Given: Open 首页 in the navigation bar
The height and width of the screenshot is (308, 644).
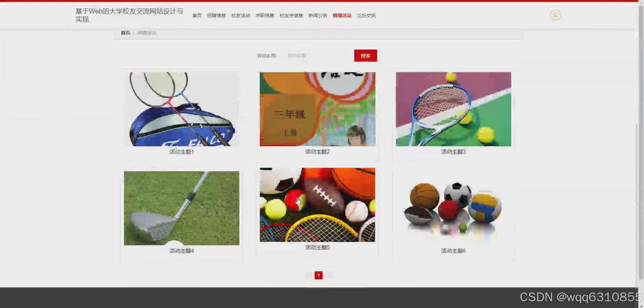Looking at the screenshot, I should [197, 15].
